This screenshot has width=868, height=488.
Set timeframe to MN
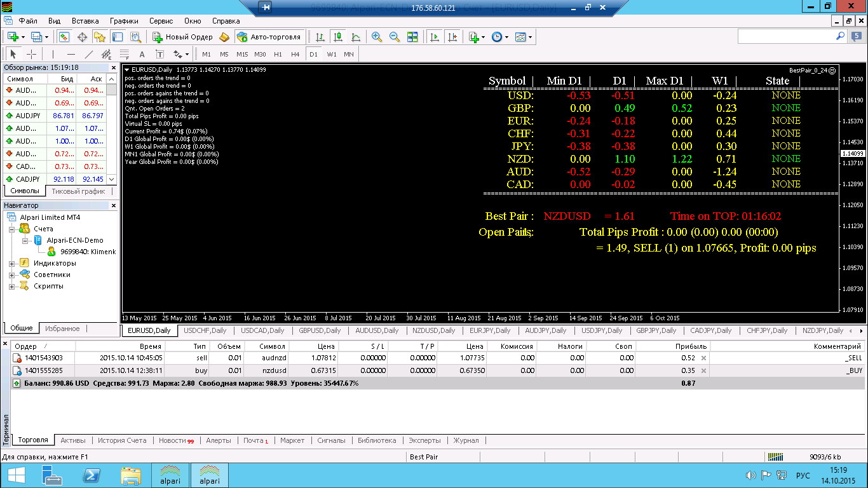pyautogui.click(x=349, y=55)
